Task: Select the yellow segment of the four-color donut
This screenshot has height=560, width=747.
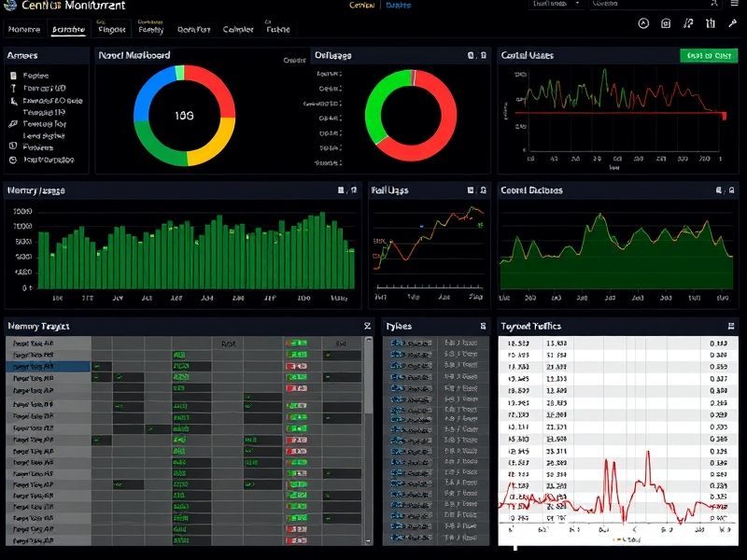Action: (x=214, y=144)
